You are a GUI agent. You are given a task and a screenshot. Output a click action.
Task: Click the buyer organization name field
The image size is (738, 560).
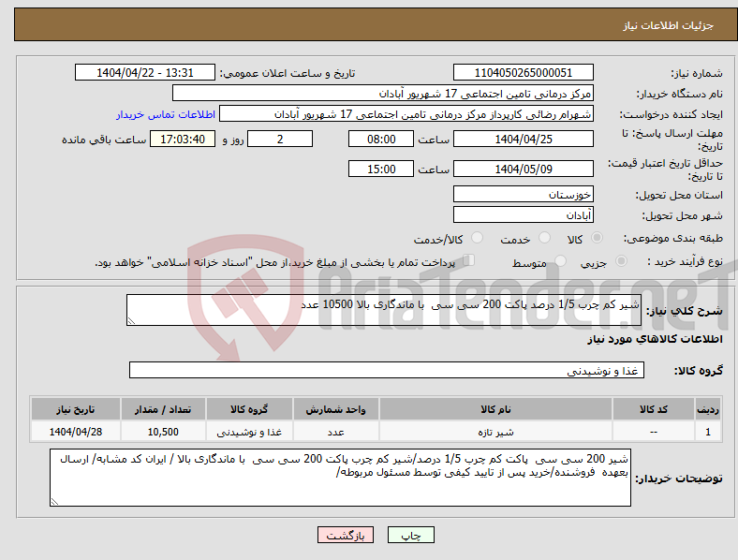point(383,93)
